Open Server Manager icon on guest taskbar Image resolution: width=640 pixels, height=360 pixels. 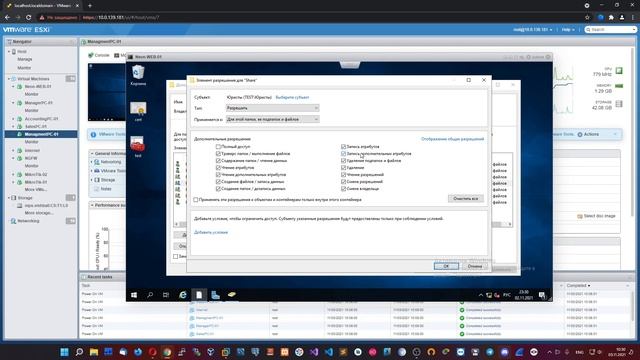216,295
